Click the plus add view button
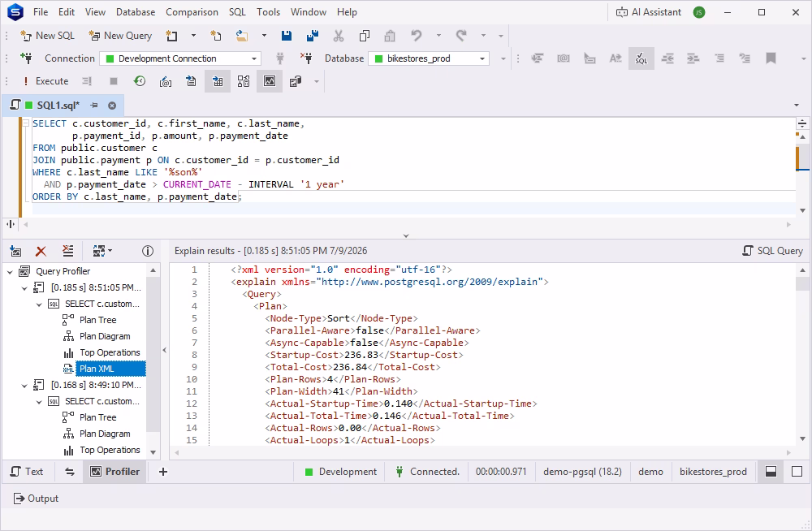The height and width of the screenshot is (531, 812). click(x=162, y=472)
